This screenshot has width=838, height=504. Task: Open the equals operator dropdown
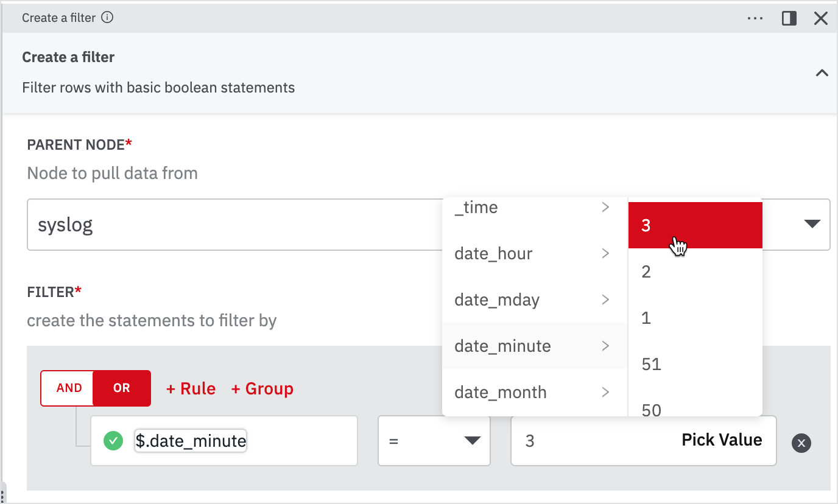[434, 441]
